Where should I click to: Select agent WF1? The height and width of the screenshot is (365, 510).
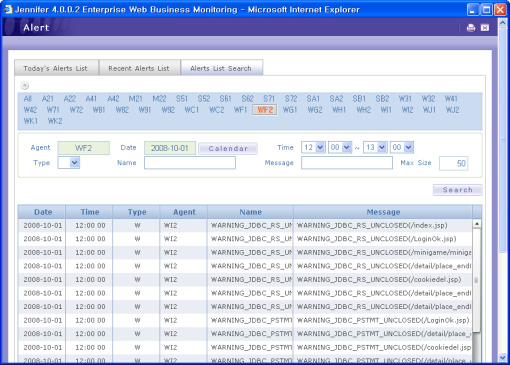point(240,110)
